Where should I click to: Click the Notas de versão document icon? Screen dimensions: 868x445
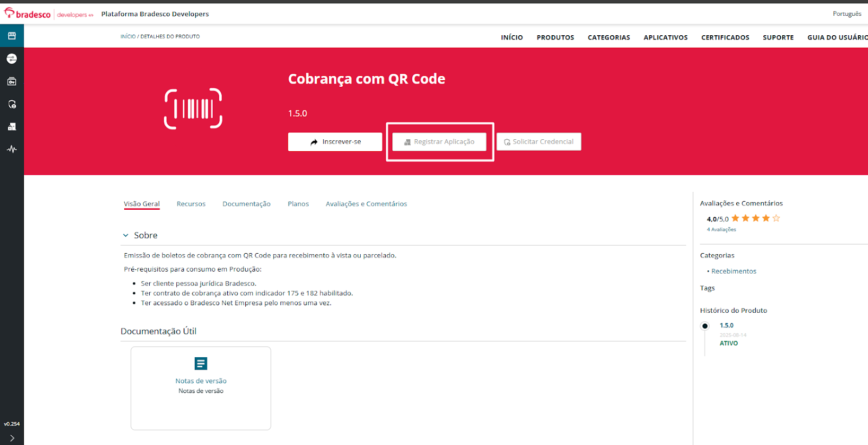click(x=201, y=364)
